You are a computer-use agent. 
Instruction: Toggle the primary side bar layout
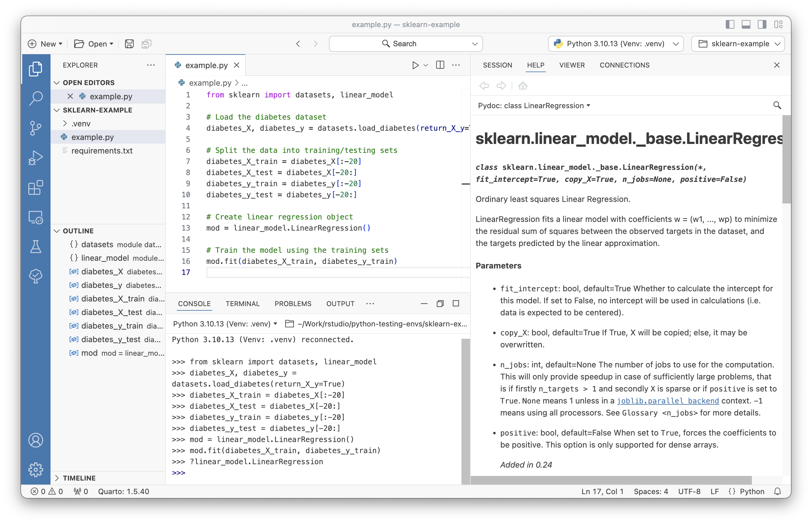730,24
